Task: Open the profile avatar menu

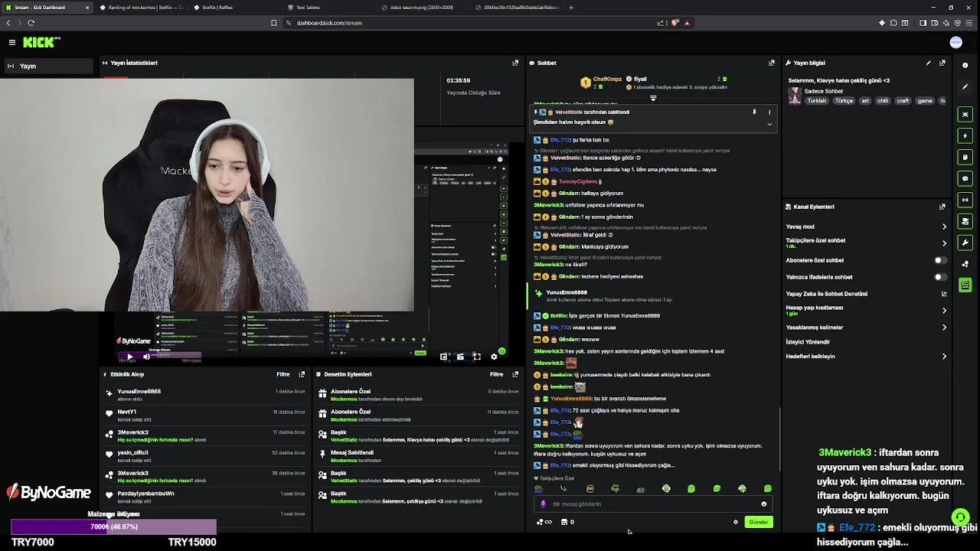Action: 955,42
